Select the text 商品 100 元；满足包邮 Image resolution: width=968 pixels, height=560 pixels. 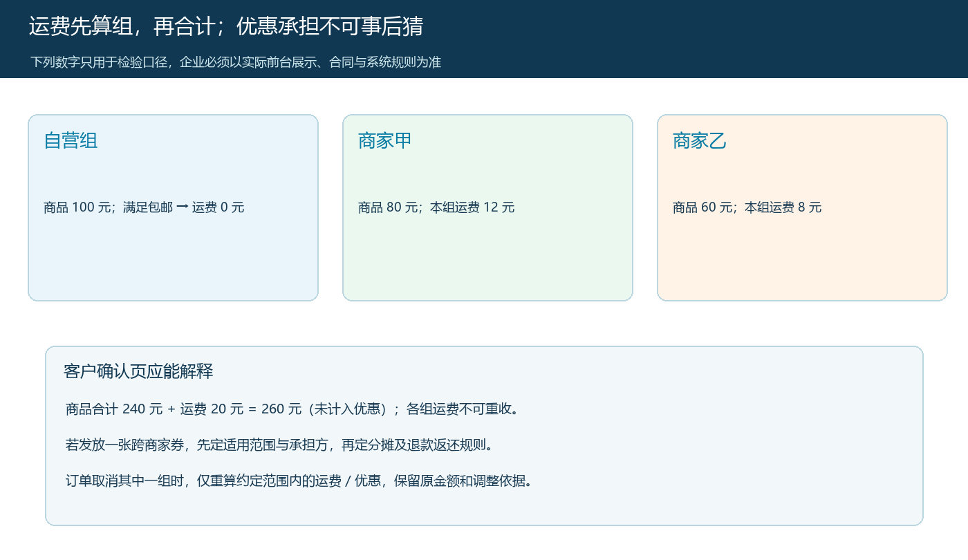pyautogui.click(x=108, y=207)
